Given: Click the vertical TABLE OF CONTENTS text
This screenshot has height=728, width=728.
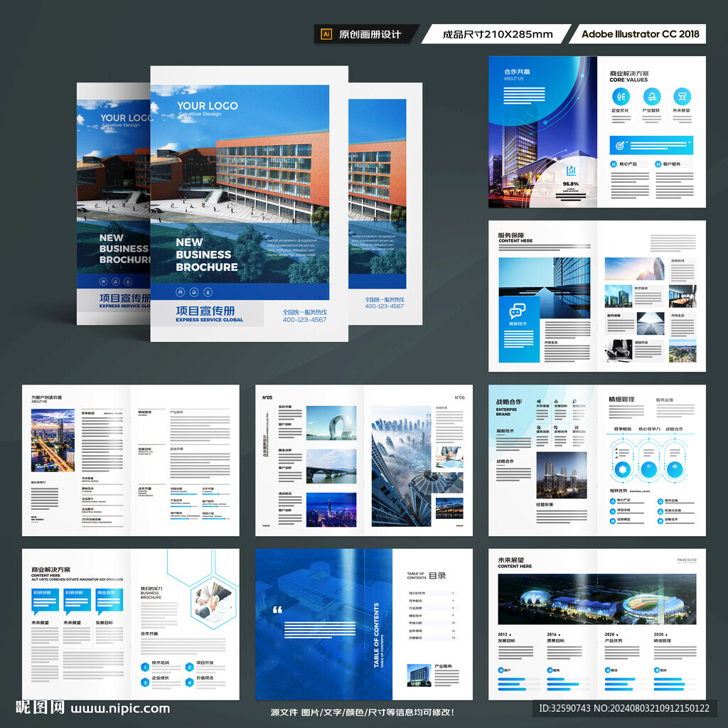Looking at the screenshot, I should (x=376, y=635).
